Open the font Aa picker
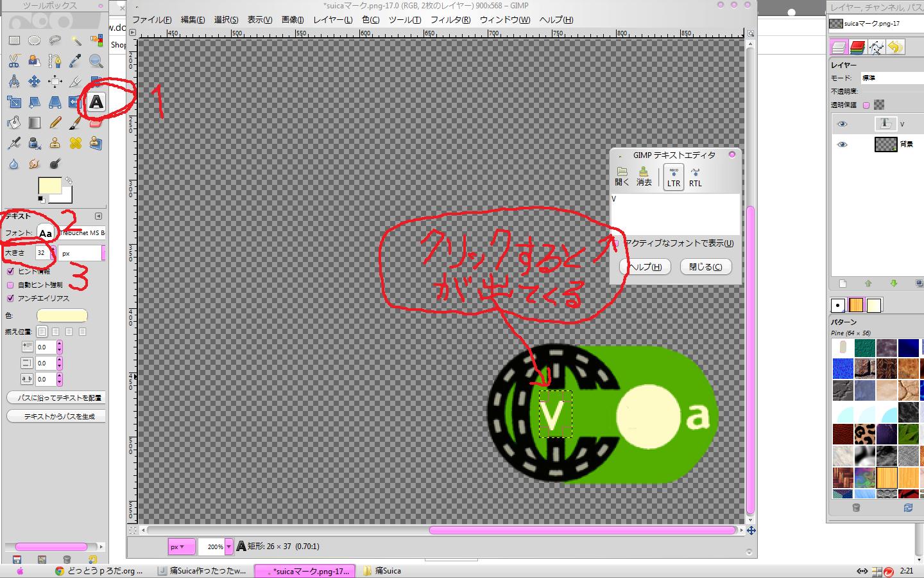The image size is (924, 578). (x=46, y=233)
